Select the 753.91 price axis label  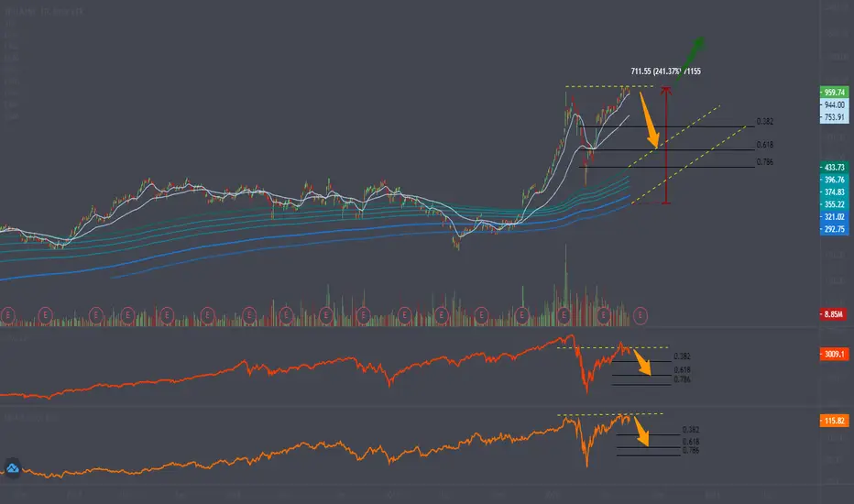tap(834, 117)
